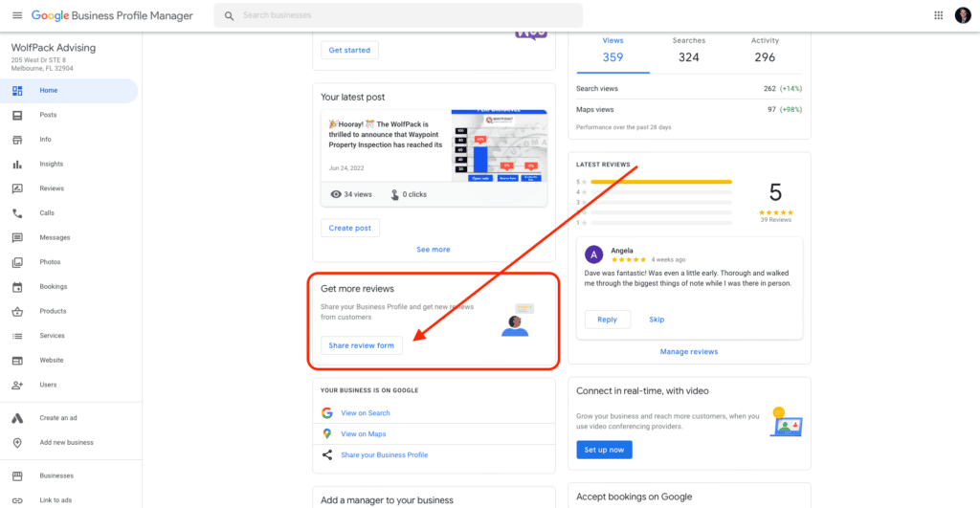Click the Reviews sidebar icon
980x508 pixels.
17,188
